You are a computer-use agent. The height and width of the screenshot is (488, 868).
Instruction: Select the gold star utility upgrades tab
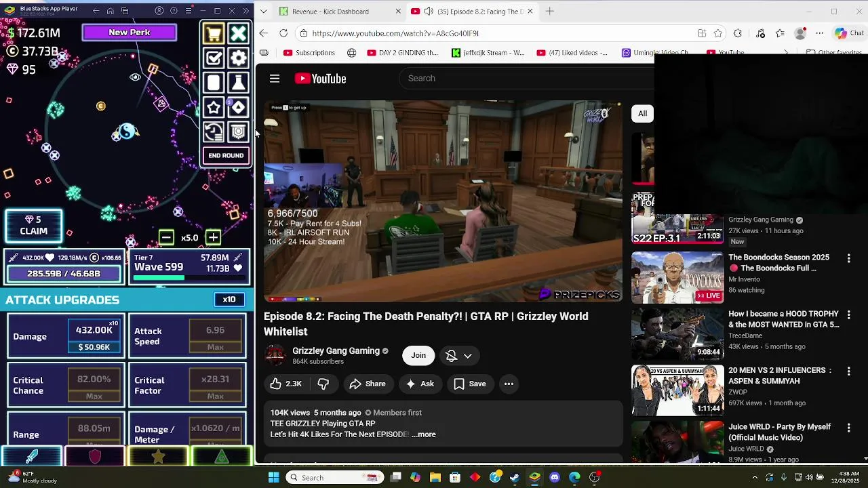tap(158, 457)
